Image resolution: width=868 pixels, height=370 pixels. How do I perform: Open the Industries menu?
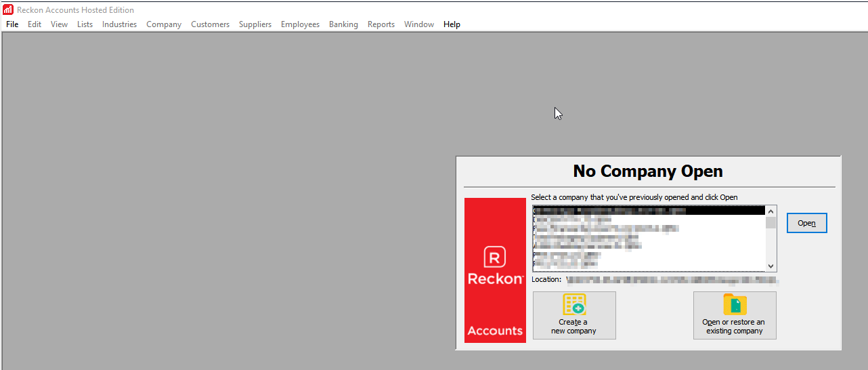click(x=120, y=24)
